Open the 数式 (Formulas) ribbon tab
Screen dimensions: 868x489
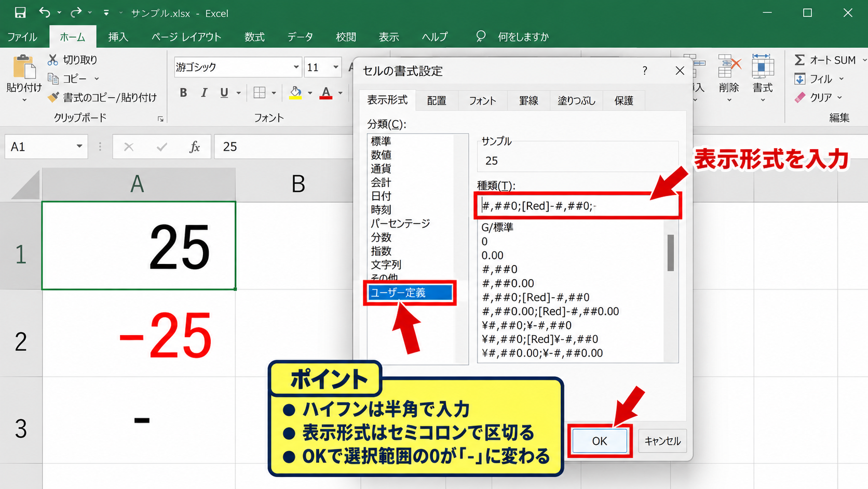[x=254, y=37]
